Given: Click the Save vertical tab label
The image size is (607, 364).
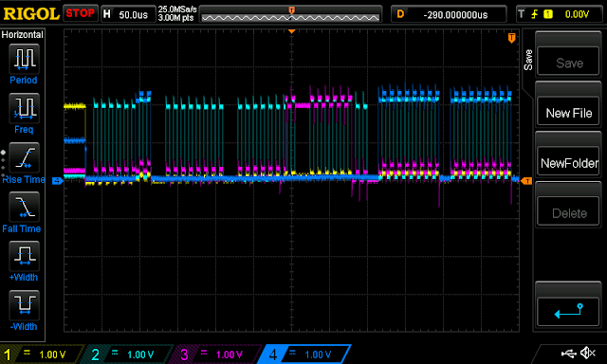Looking at the screenshot, I should pos(527,60).
